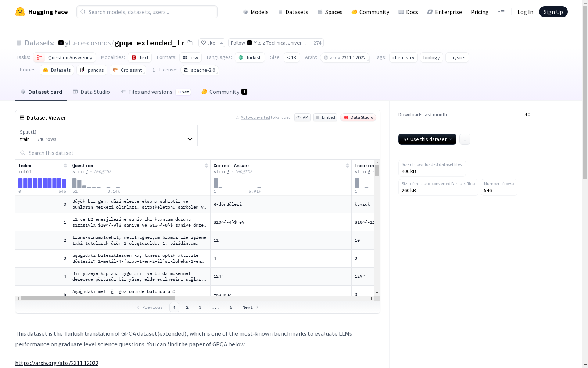The image size is (588, 368).
Task: Open Spaces in the top navigation
Action: [x=330, y=12]
